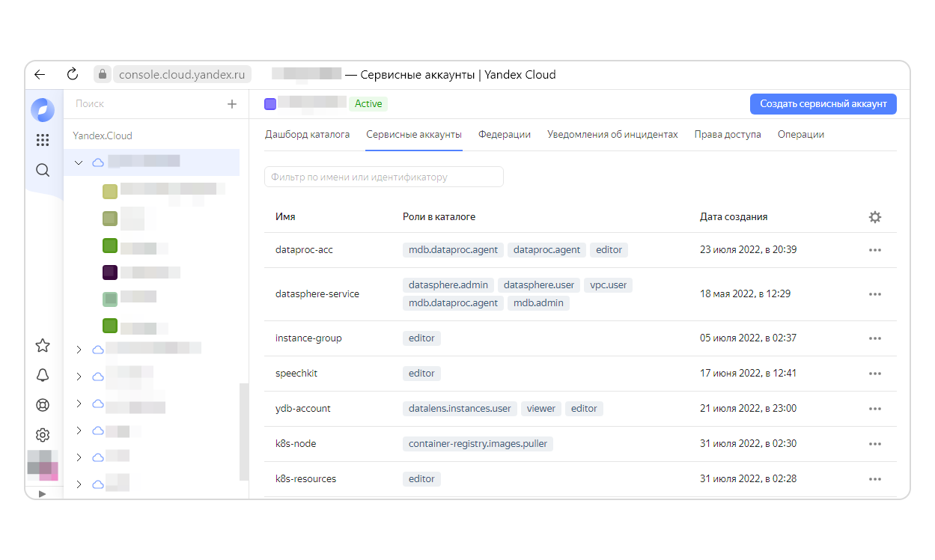Open the k8s-node service account
Screen dimensions: 935x560
coord(296,444)
